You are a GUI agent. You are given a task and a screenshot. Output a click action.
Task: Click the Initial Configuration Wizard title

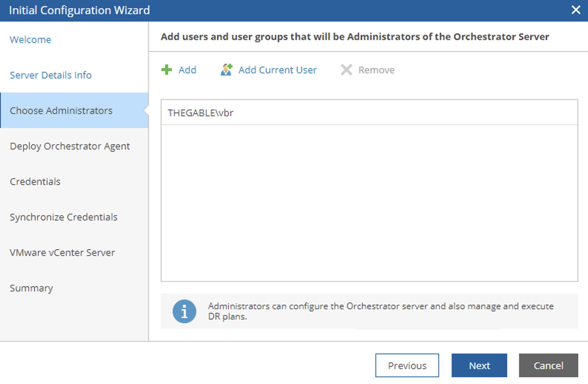click(79, 10)
